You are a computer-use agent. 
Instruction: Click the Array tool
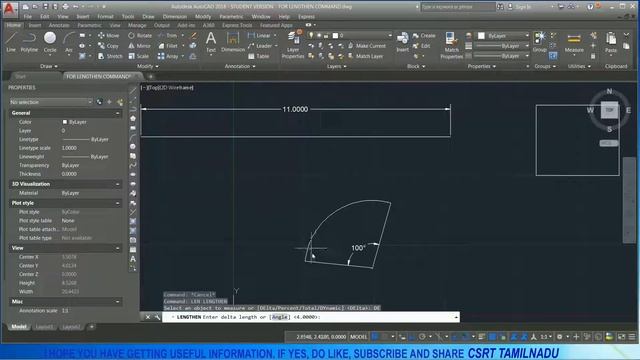coord(168,56)
